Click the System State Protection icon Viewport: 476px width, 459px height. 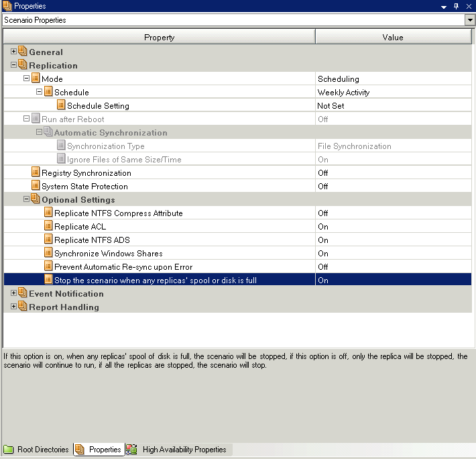coord(36,186)
